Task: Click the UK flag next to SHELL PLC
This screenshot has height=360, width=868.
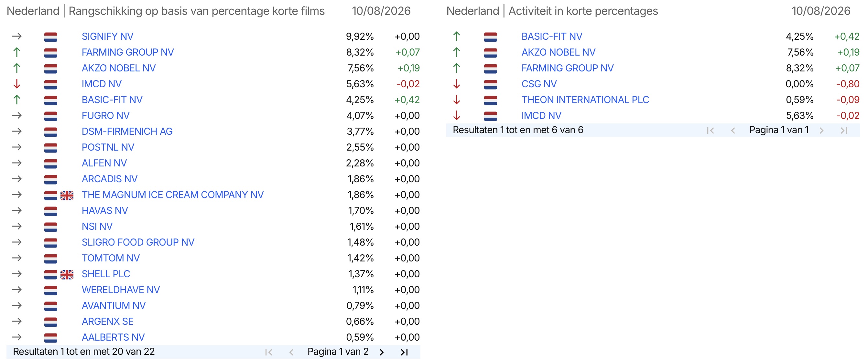Action: pyautogui.click(x=67, y=274)
